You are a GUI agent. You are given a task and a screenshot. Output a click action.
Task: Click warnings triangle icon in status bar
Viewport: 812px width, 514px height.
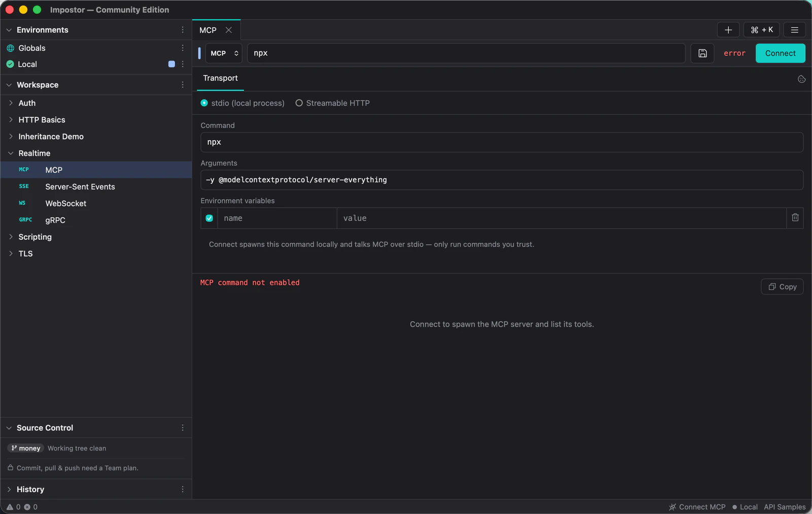point(10,507)
